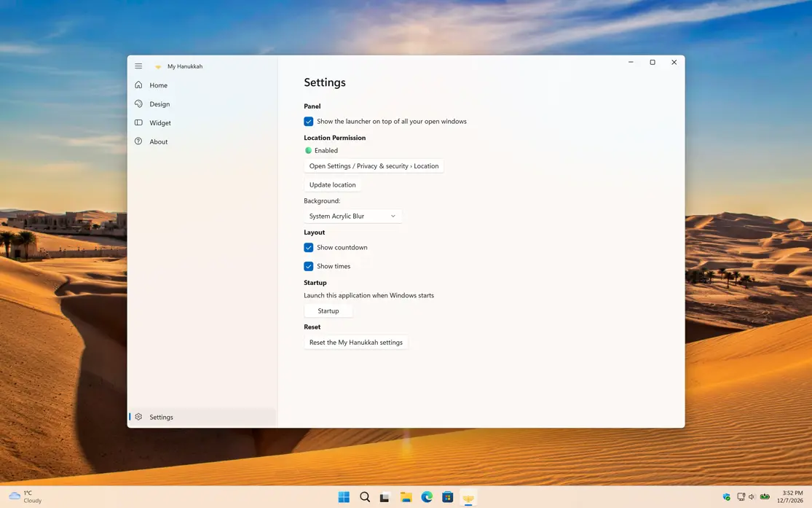This screenshot has height=508, width=812.
Task: Toggle the Show countdown checkbox
Action: [x=308, y=247]
